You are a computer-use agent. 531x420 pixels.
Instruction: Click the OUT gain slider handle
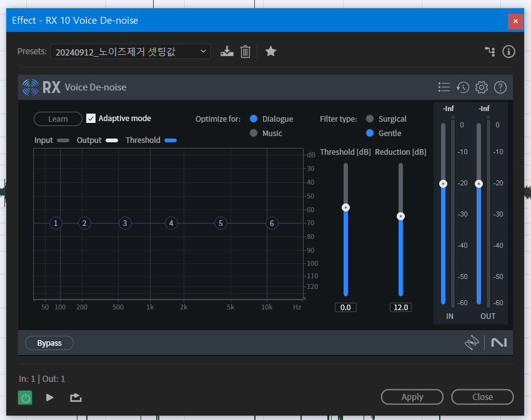[x=479, y=183]
